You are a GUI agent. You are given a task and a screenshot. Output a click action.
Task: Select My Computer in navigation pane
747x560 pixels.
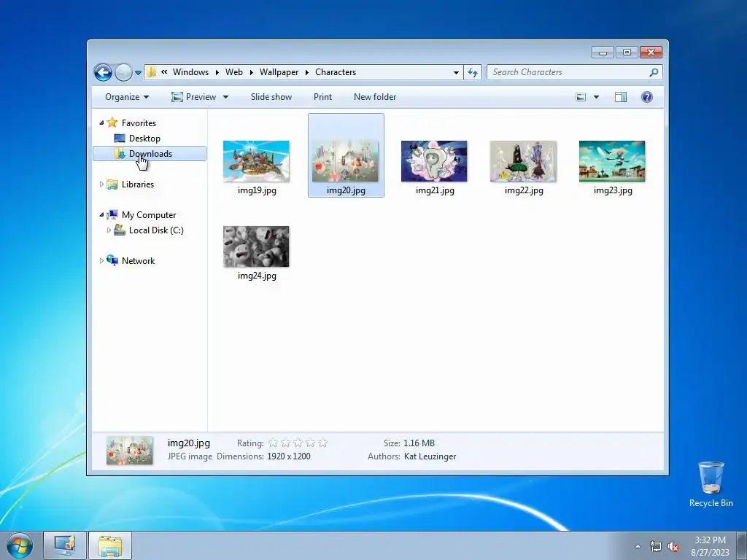[149, 215]
